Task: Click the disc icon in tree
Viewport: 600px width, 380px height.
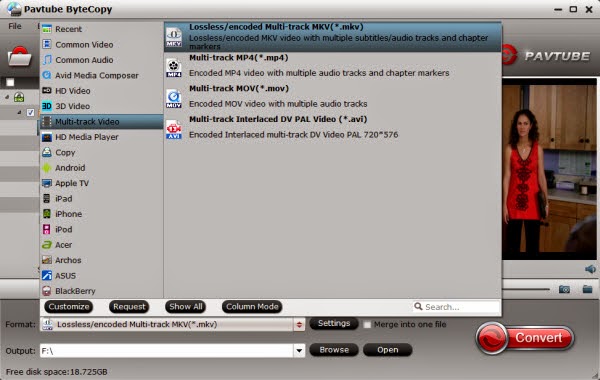Action: pos(19,97)
